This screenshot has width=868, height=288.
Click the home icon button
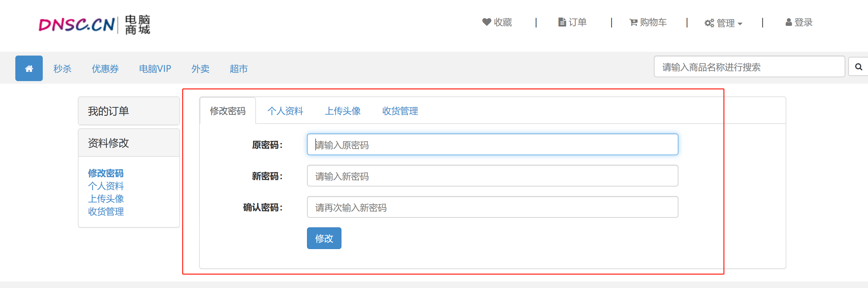(29, 68)
